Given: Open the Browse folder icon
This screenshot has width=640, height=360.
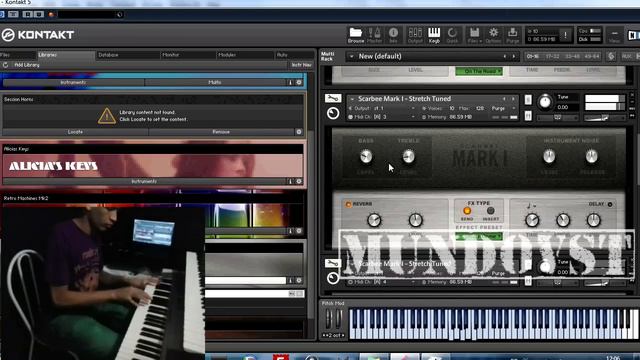Looking at the screenshot, I should [356, 35].
